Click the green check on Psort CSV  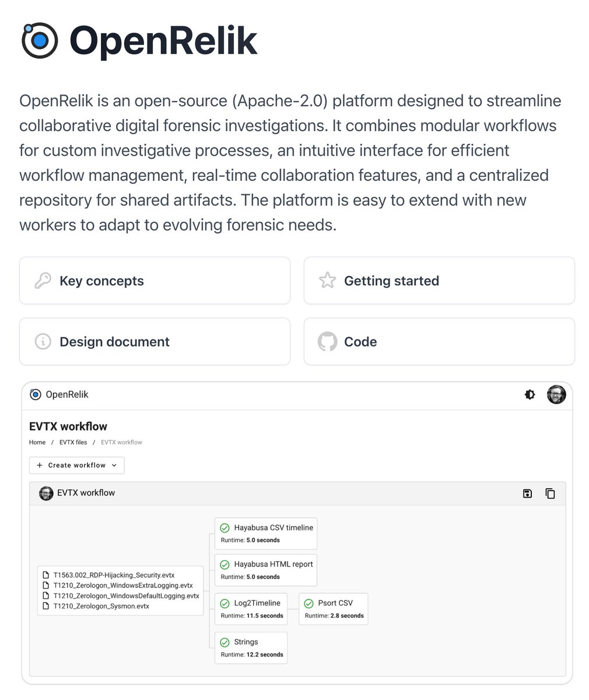308,604
